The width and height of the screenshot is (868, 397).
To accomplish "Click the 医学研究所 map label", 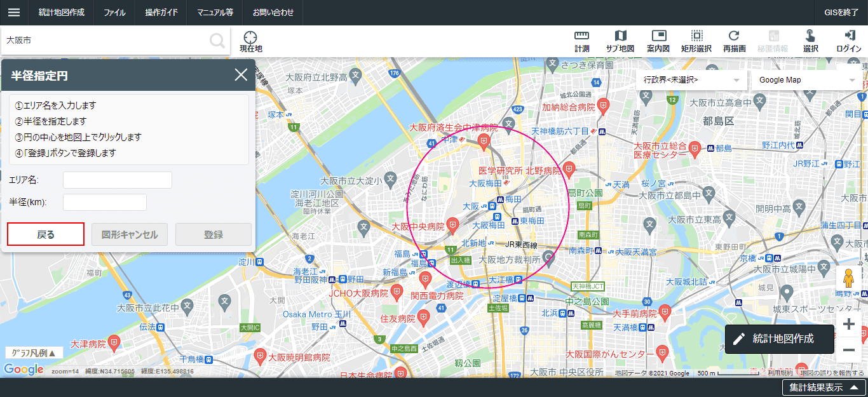I will [x=501, y=171].
